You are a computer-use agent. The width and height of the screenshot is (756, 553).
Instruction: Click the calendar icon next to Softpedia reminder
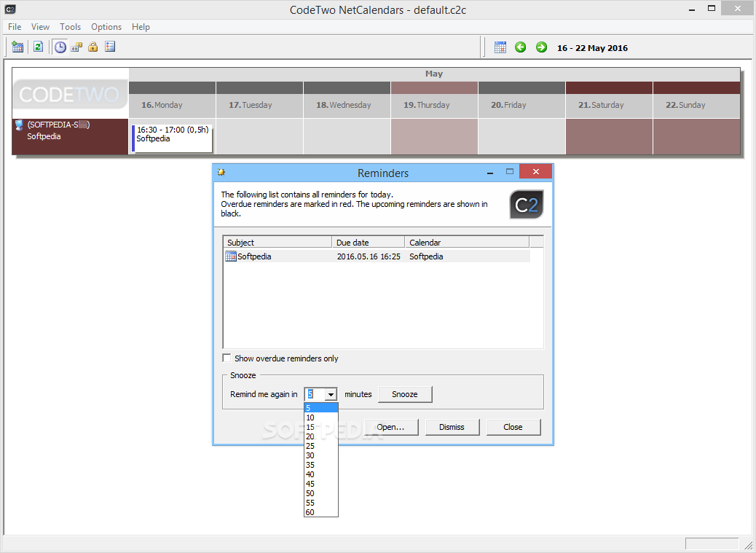click(x=231, y=256)
